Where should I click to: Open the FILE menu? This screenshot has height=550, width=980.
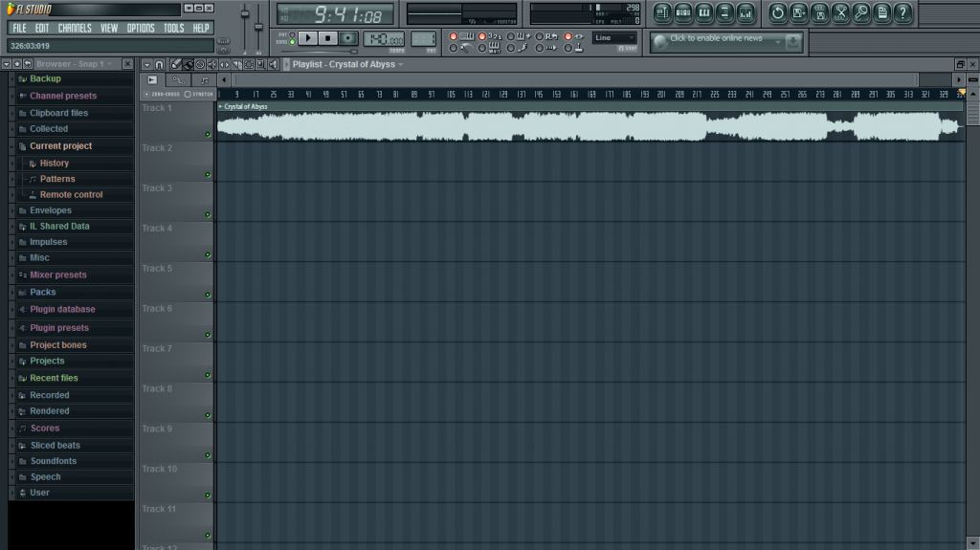[x=19, y=28]
